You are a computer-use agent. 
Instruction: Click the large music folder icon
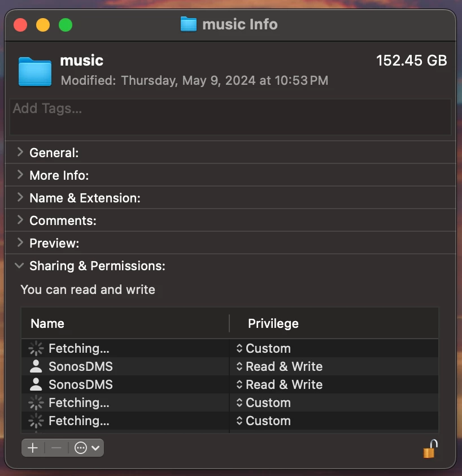pyautogui.click(x=35, y=71)
